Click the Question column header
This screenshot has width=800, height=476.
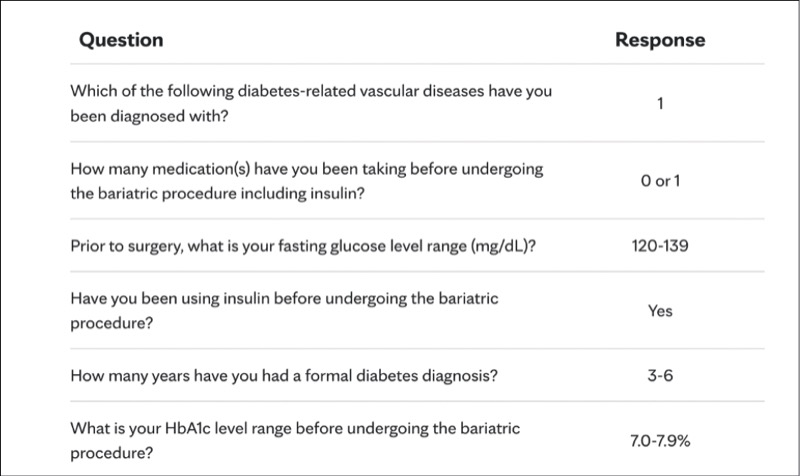(x=121, y=41)
